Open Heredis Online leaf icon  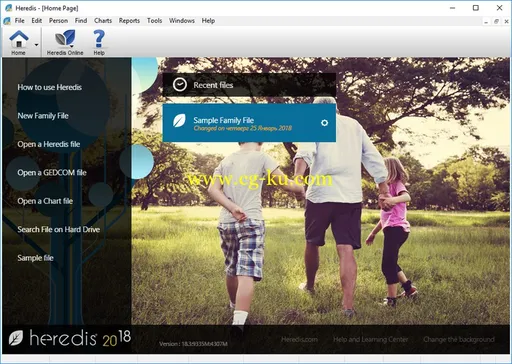point(65,38)
